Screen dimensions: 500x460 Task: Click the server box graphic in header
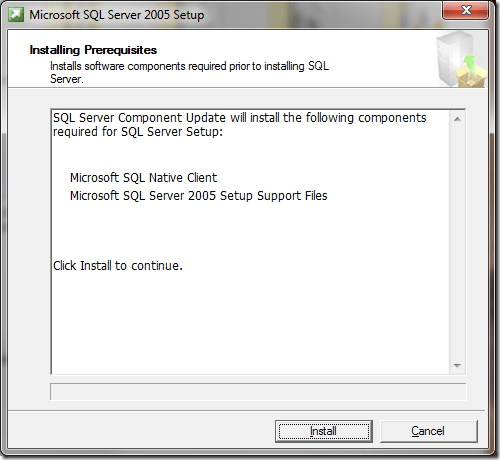click(461, 59)
